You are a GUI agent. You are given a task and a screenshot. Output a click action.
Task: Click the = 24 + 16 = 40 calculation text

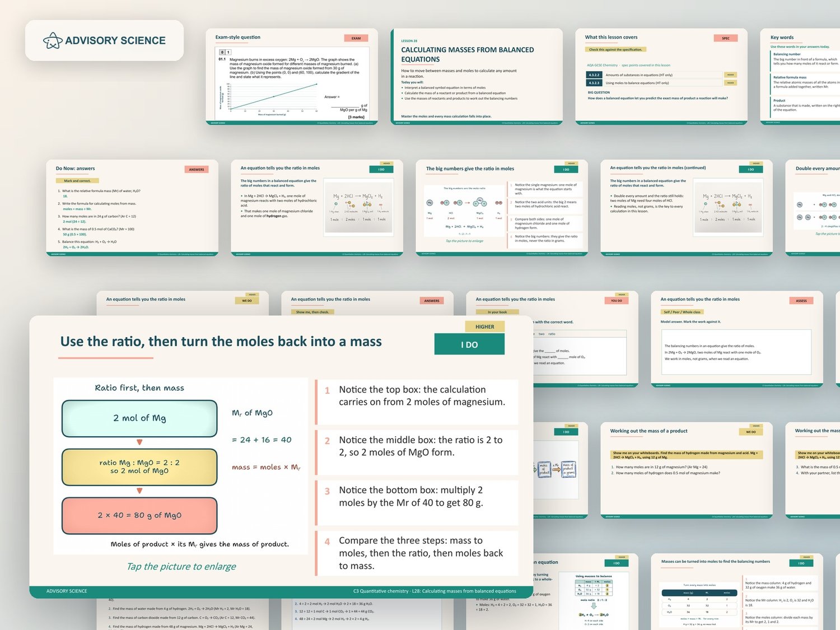coord(262,440)
